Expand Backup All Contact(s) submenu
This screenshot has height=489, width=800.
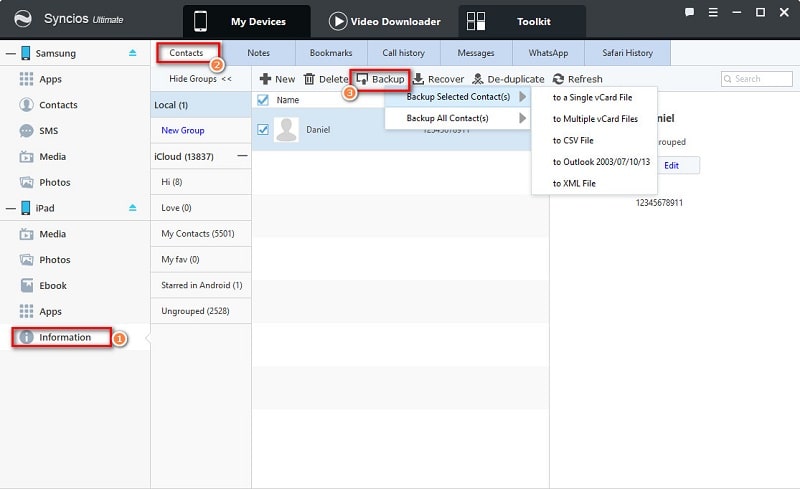click(x=458, y=118)
